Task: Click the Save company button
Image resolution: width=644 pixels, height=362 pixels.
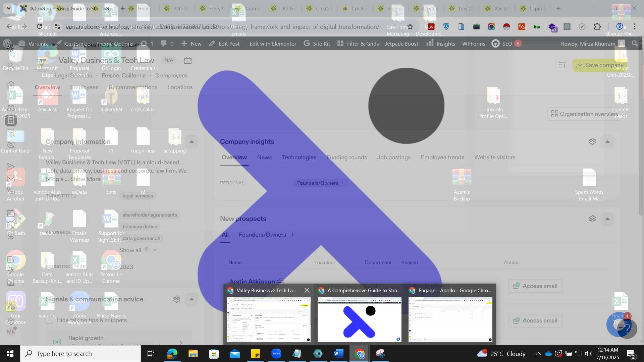Action: pyautogui.click(x=600, y=65)
